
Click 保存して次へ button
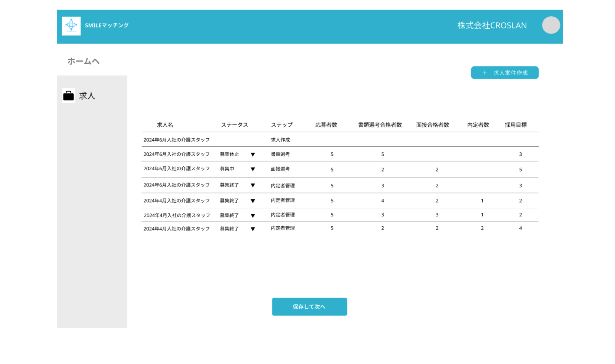point(309,307)
